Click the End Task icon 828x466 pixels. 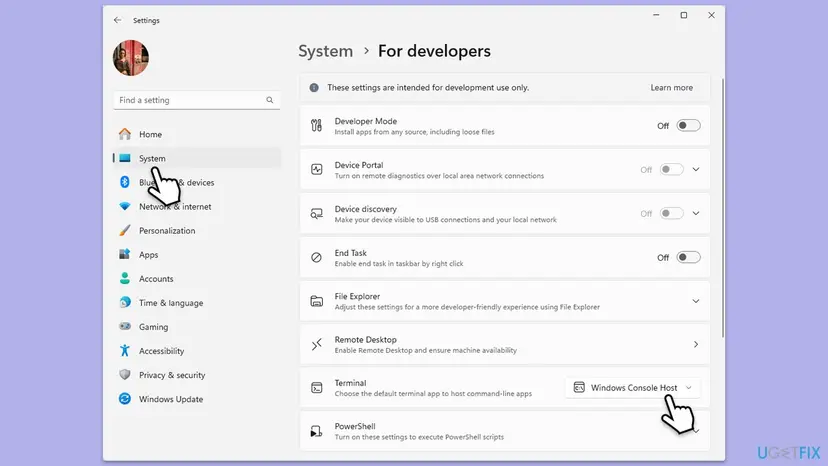point(316,257)
